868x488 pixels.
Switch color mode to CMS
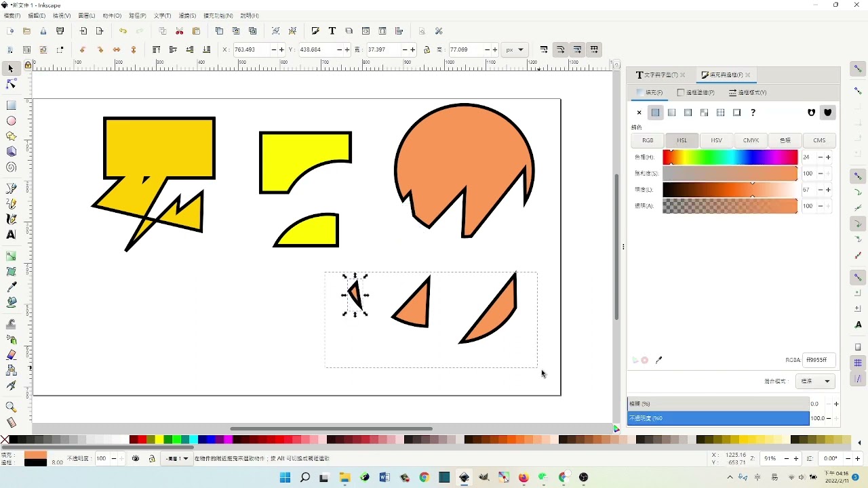click(x=819, y=140)
